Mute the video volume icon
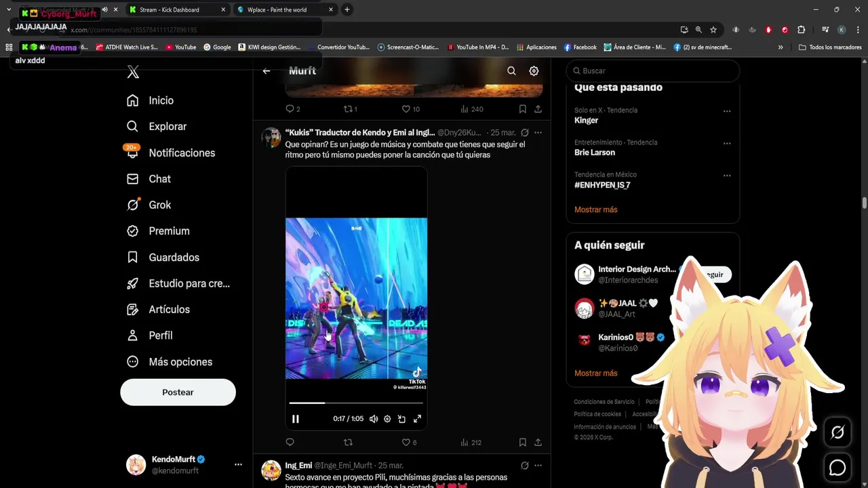868x488 pixels. tap(373, 419)
